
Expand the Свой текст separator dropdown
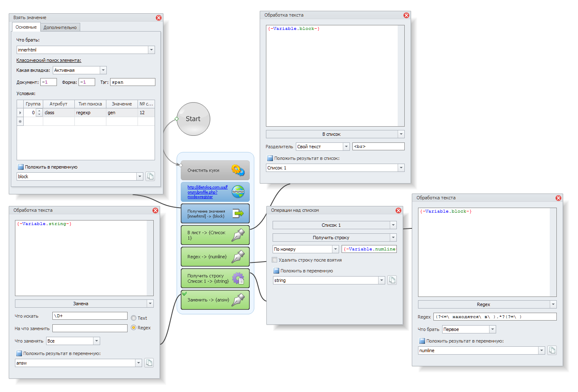[x=346, y=147]
